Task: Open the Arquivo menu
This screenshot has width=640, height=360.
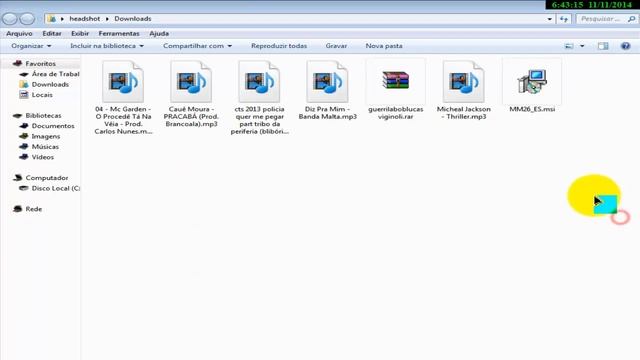Action: (x=19, y=33)
